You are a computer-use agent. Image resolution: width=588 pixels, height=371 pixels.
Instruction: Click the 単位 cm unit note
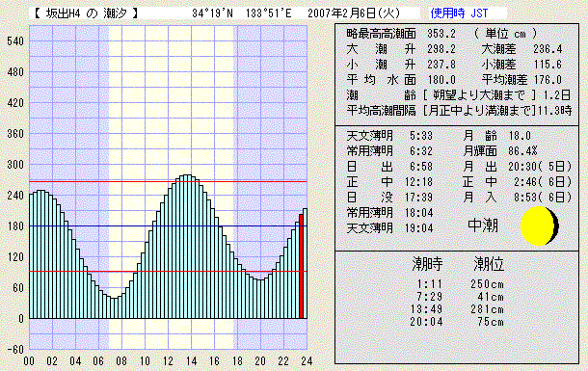pos(505,34)
